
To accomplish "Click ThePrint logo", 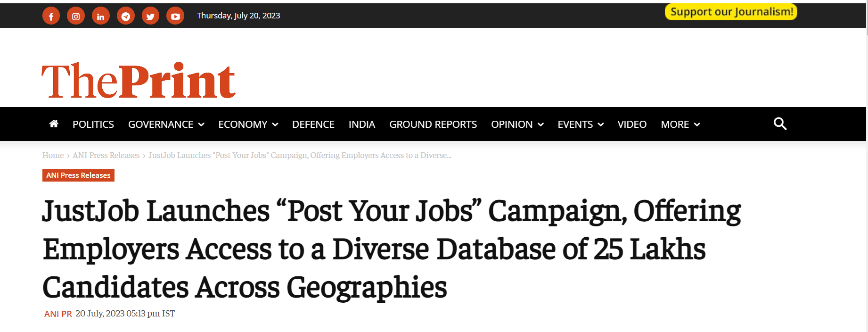I will click(x=139, y=81).
